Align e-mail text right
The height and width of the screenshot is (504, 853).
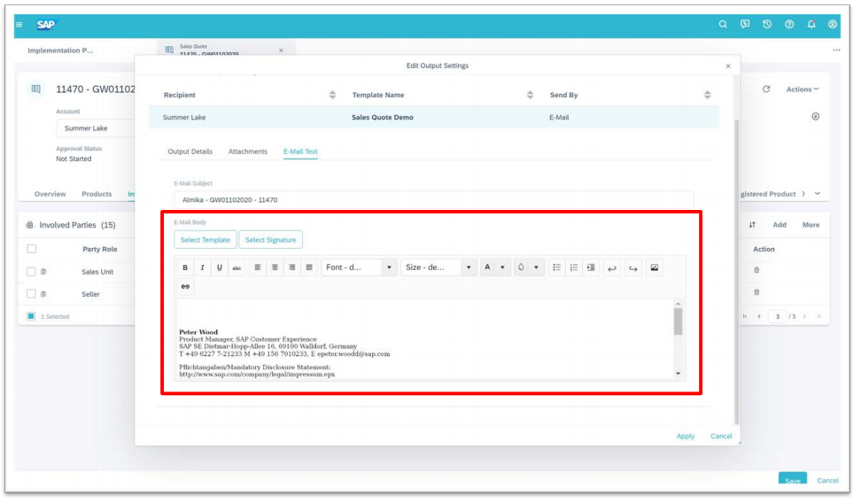pyautogui.click(x=292, y=268)
